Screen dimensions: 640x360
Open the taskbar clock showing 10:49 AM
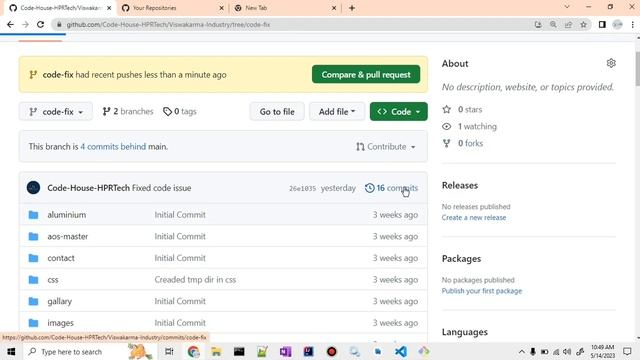(x=602, y=351)
